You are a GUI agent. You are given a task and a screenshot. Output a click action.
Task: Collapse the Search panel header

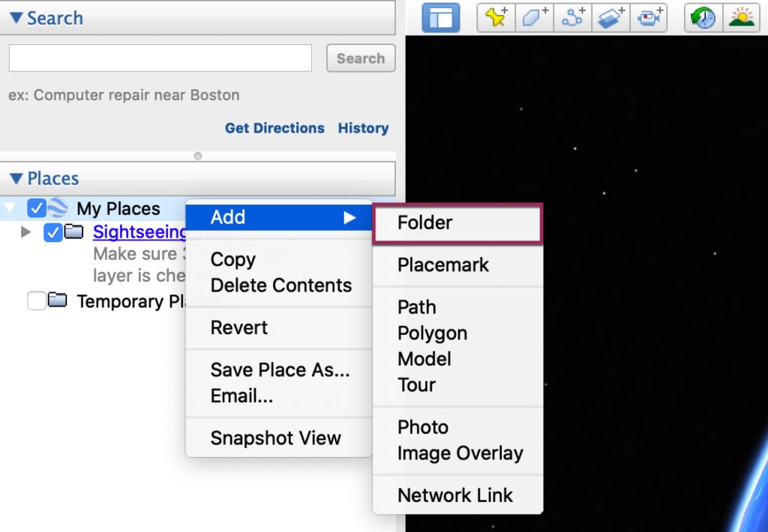pos(16,18)
